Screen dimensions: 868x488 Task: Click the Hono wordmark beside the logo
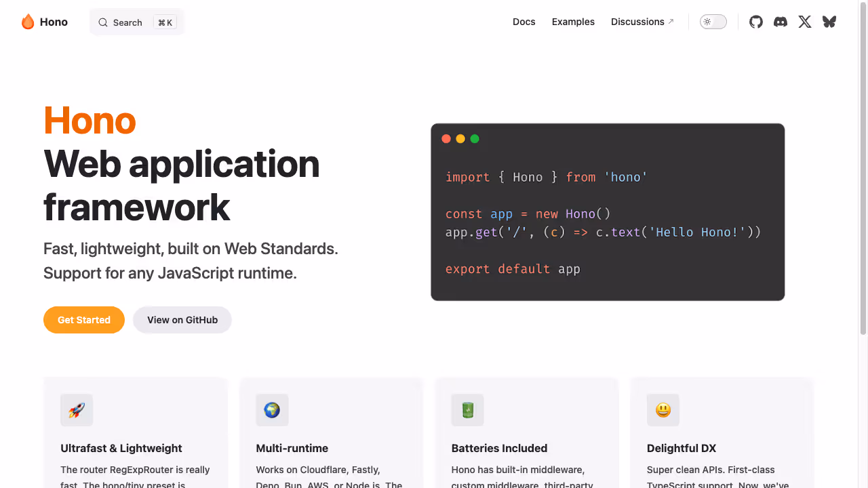coord(54,22)
